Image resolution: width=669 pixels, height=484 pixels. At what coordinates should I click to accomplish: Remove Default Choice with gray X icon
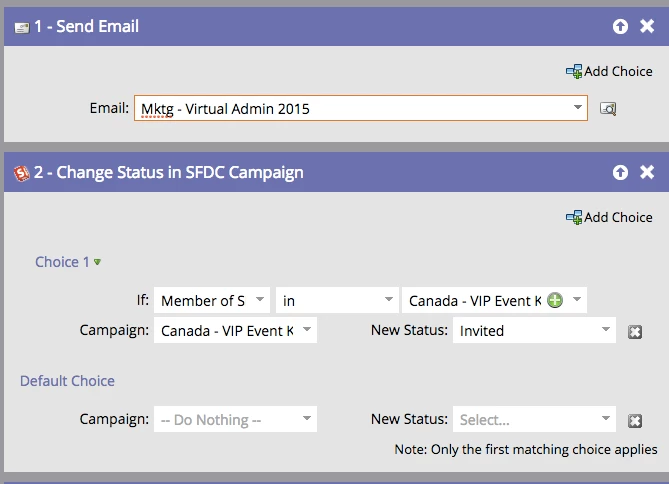635,421
